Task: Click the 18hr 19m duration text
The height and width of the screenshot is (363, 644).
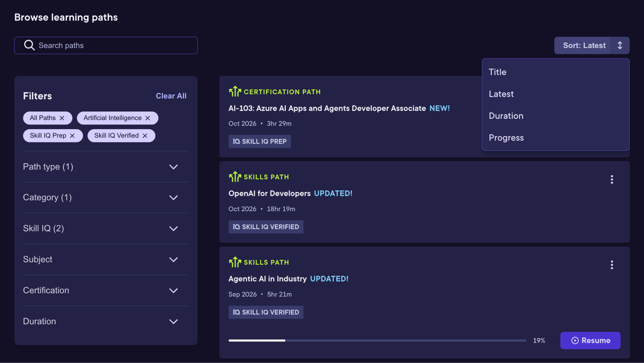Action: pos(281,209)
